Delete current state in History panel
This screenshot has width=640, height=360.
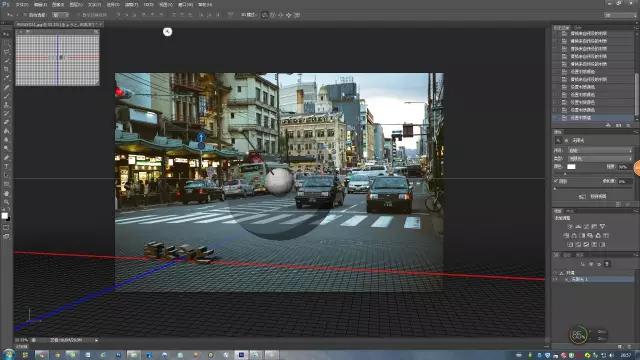(628, 125)
